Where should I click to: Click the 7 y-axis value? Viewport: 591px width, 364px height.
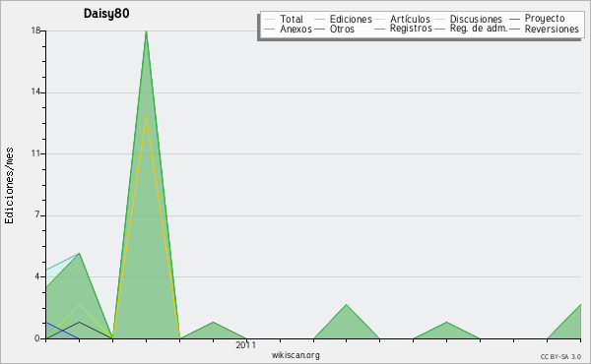coord(37,215)
